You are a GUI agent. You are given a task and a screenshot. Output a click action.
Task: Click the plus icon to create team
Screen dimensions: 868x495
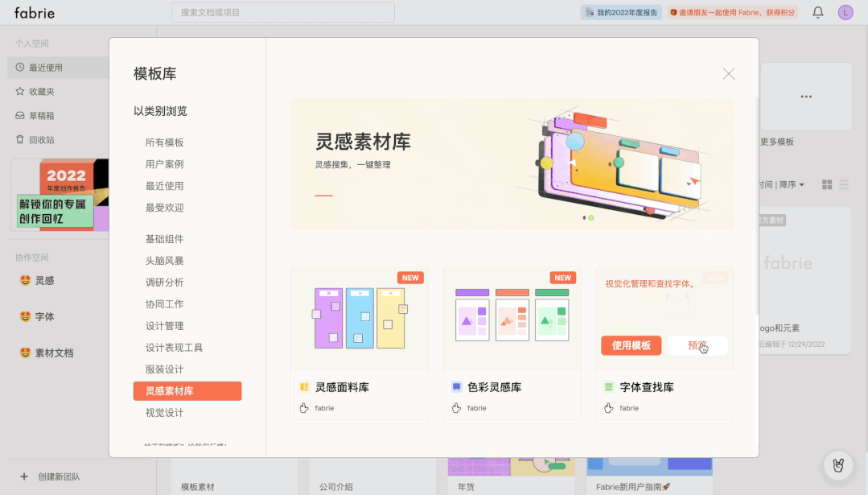[24, 476]
